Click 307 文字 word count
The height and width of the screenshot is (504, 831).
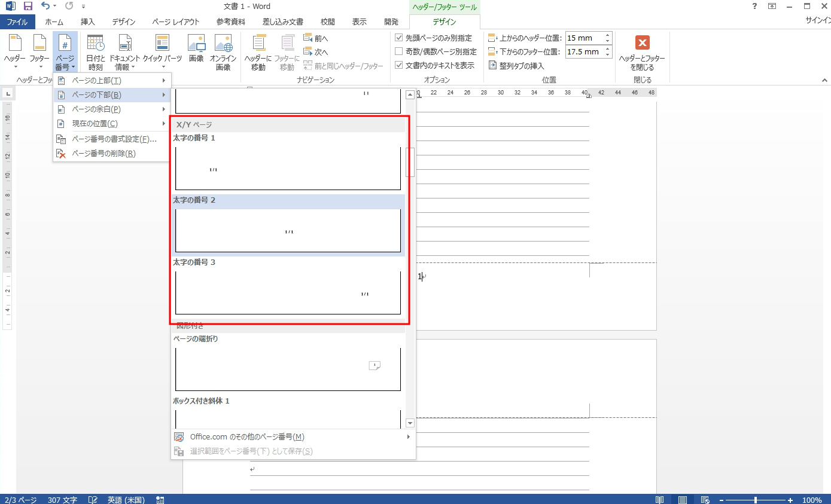point(62,499)
